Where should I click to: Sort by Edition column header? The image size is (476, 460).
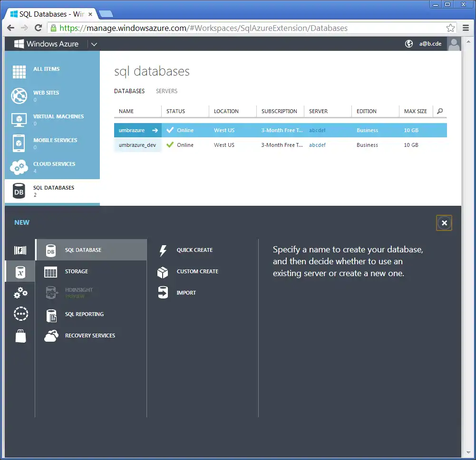pos(367,111)
